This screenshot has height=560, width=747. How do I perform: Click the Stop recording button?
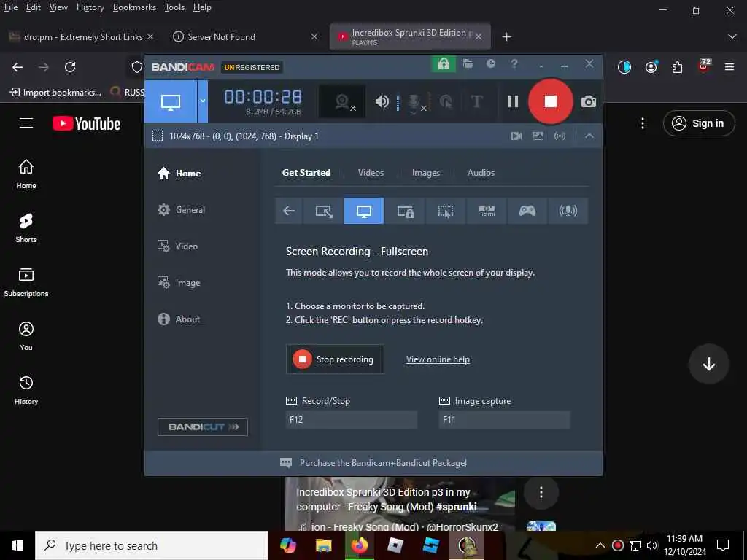point(335,359)
